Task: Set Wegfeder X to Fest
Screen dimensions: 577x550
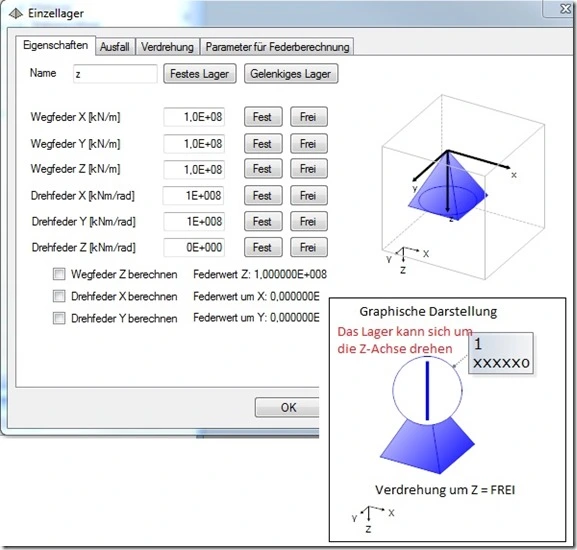Action: coord(263,117)
